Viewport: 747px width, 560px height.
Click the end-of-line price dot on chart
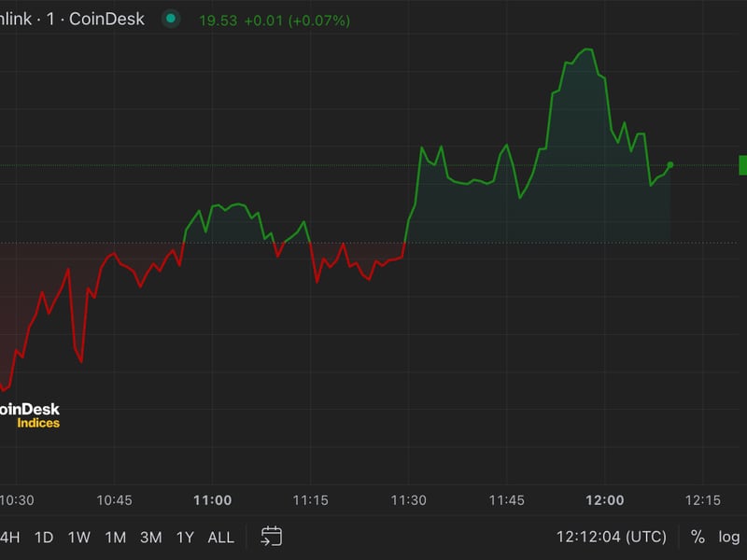point(669,165)
